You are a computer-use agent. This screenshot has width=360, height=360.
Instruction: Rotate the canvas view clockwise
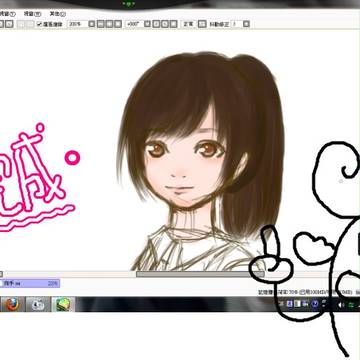point(165,24)
